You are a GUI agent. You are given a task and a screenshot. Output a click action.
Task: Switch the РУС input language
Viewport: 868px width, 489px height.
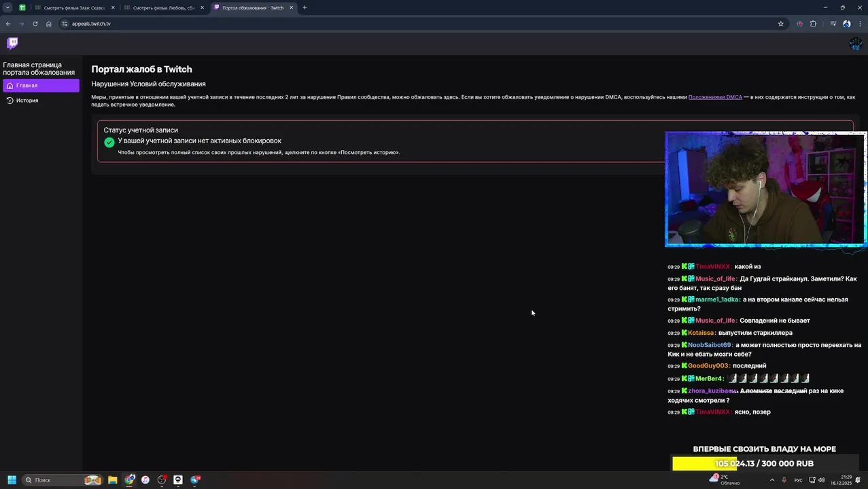(798, 480)
